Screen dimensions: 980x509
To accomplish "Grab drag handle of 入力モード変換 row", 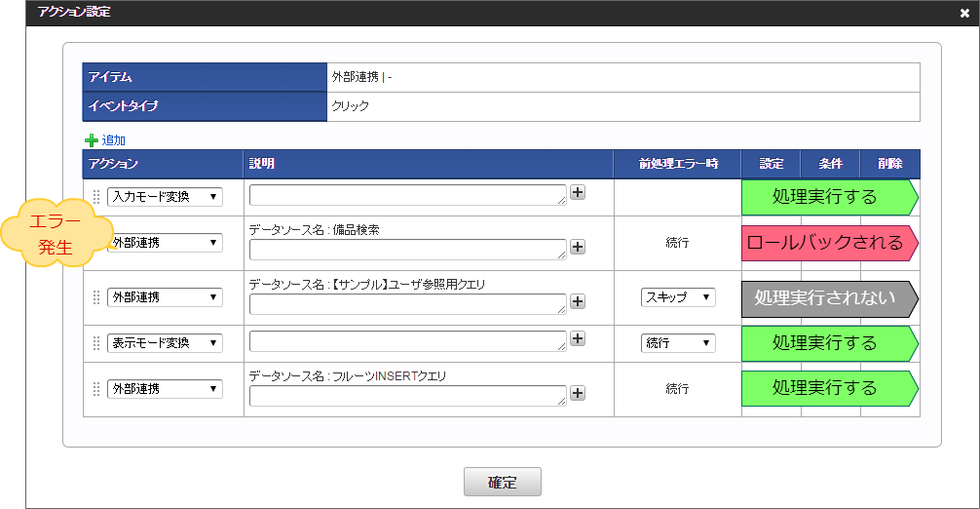I will (x=96, y=197).
